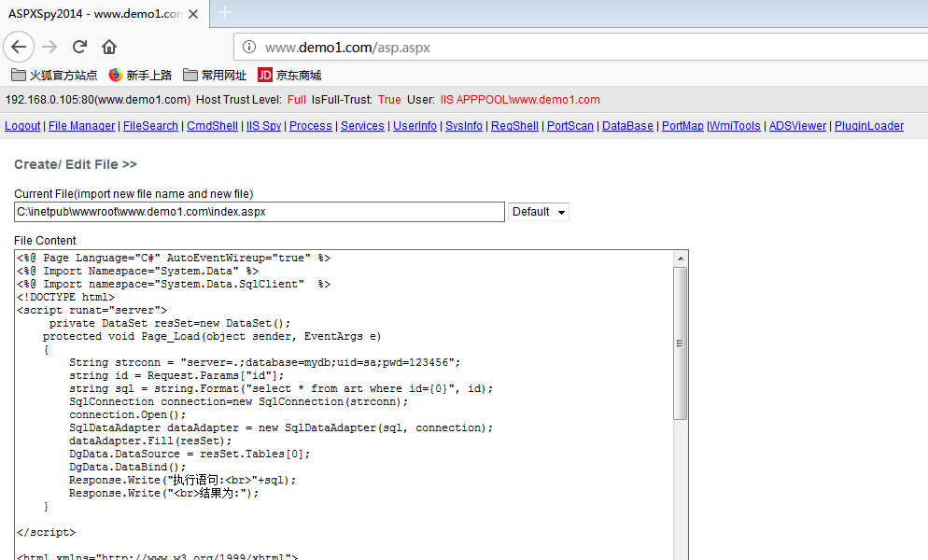Open the PluginLoader link
928x560 pixels.
(869, 125)
